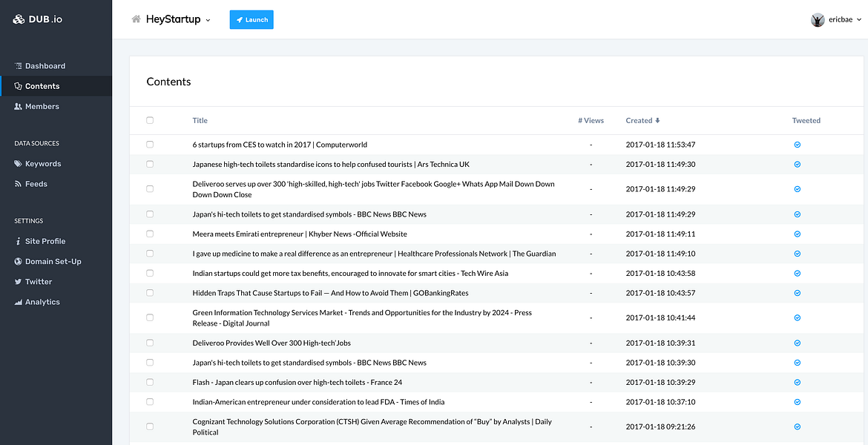Screen dimensions: 868x445
Task: Click tweeted check icon for France 24 row
Action: tap(798, 383)
